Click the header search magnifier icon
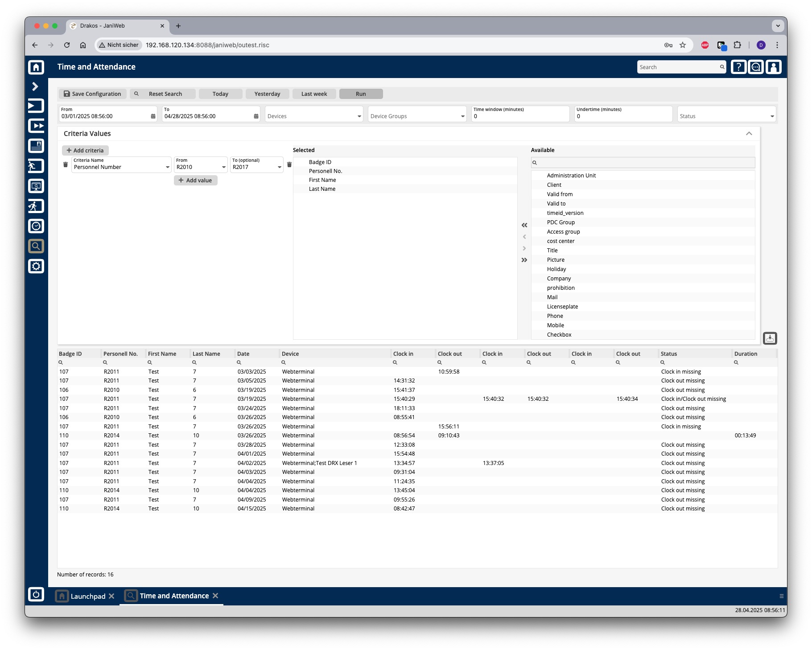The image size is (812, 650). point(722,67)
